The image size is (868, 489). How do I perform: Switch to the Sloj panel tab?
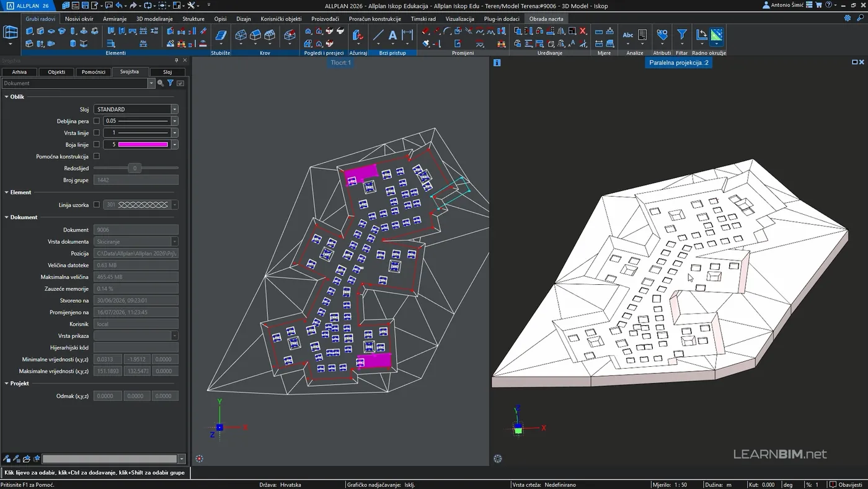point(167,72)
